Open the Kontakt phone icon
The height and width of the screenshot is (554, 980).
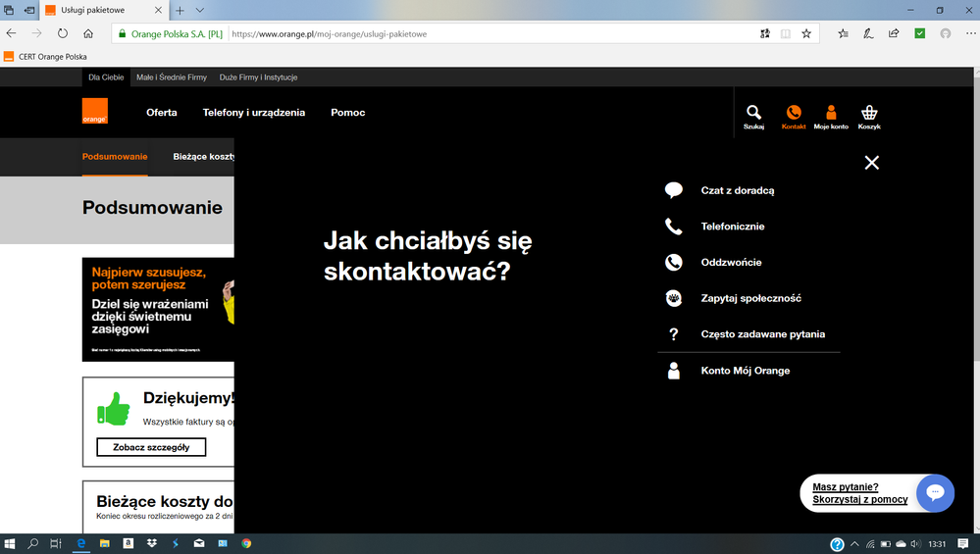tap(794, 114)
